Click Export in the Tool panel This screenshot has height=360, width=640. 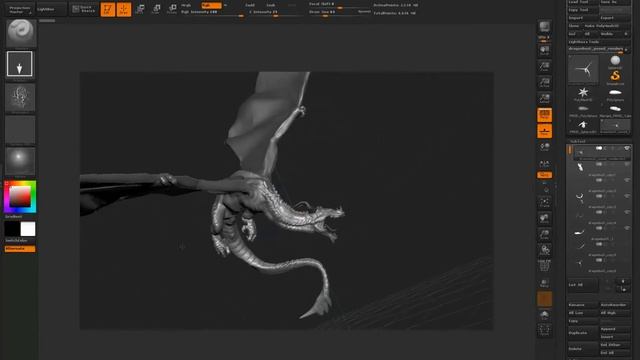(x=615, y=18)
